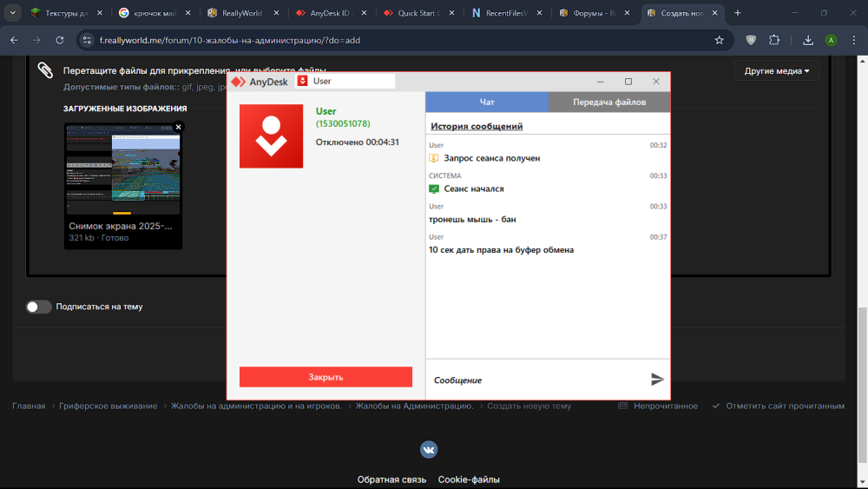Reload the current page

(x=60, y=41)
